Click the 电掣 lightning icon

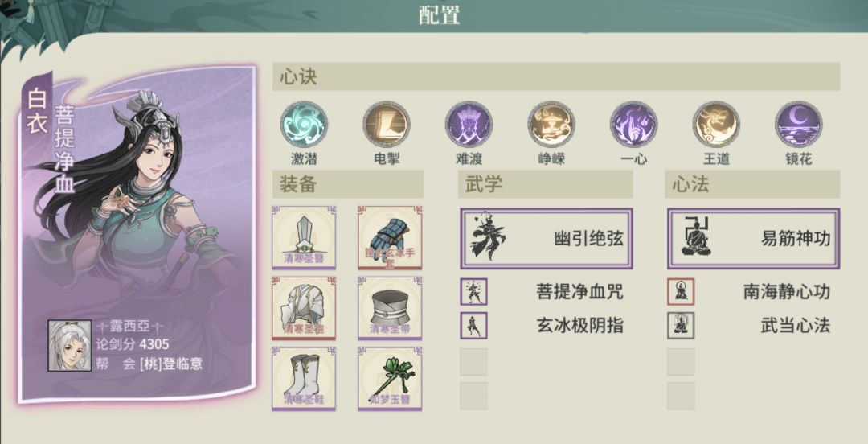(x=387, y=124)
